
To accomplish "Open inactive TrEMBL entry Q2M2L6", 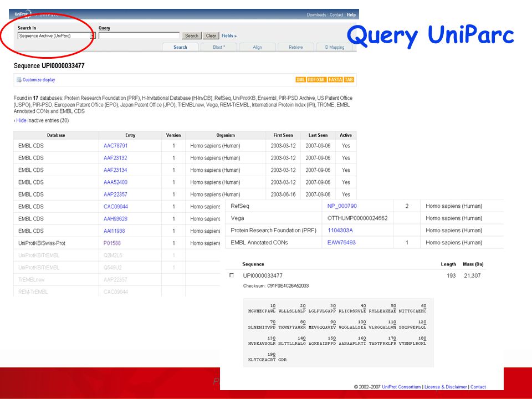I will 112,255.
